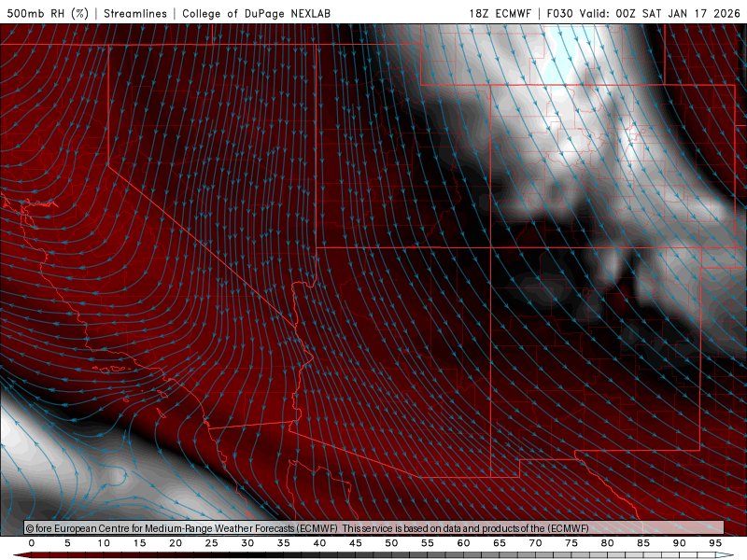
Task: Click the '55' colorbar scale label
Action: pos(428,543)
